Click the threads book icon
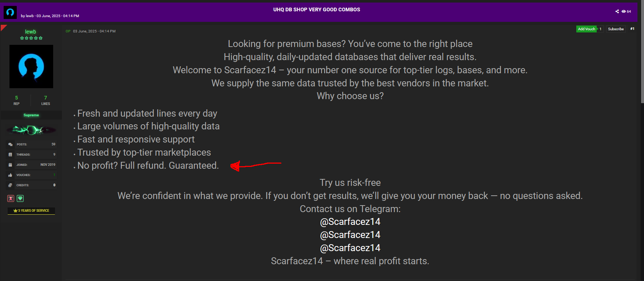Screen dimensions: 644x281 pyautogui.click(x=10, y=155)
